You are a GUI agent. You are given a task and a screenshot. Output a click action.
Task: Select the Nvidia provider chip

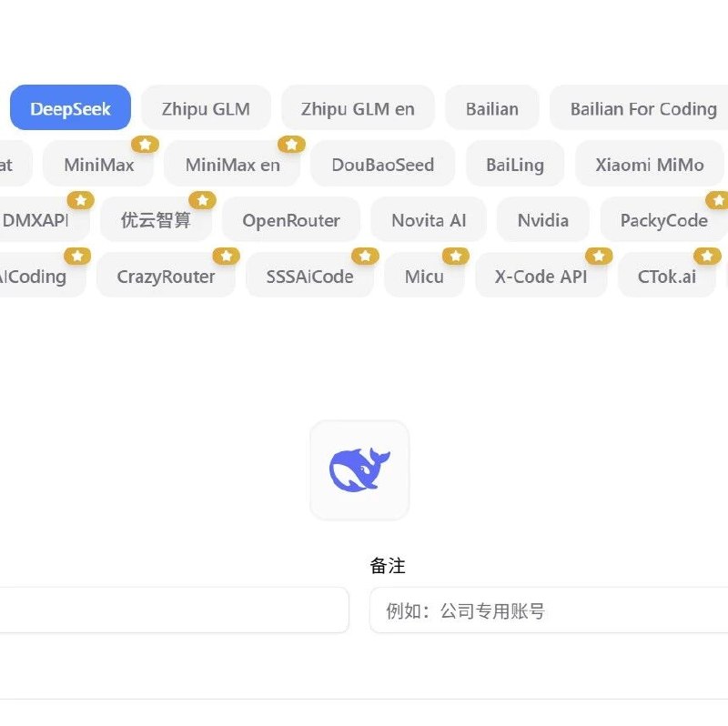542,219
